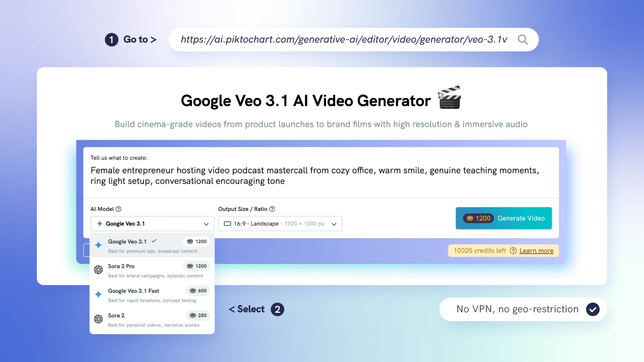The image size is (644, 362).
Task: Choose Google Veo 3.1 Fast from model list
Action: point(133,291)
